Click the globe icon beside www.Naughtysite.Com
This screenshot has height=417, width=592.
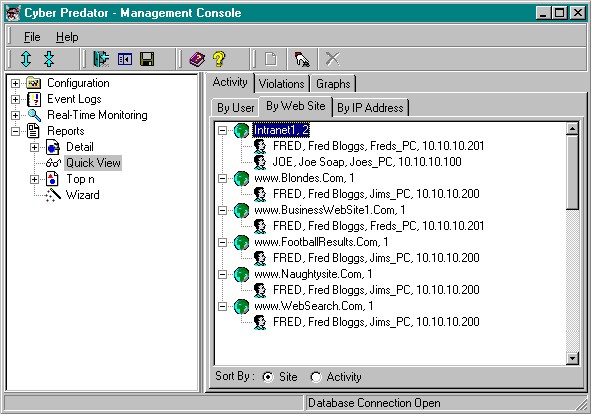coord(241,275)
